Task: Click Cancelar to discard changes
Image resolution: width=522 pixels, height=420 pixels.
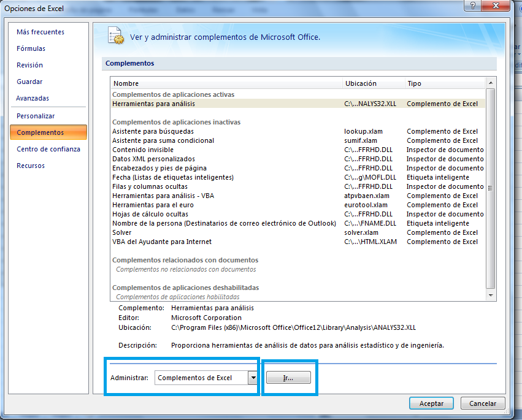Action: point(483,403)
